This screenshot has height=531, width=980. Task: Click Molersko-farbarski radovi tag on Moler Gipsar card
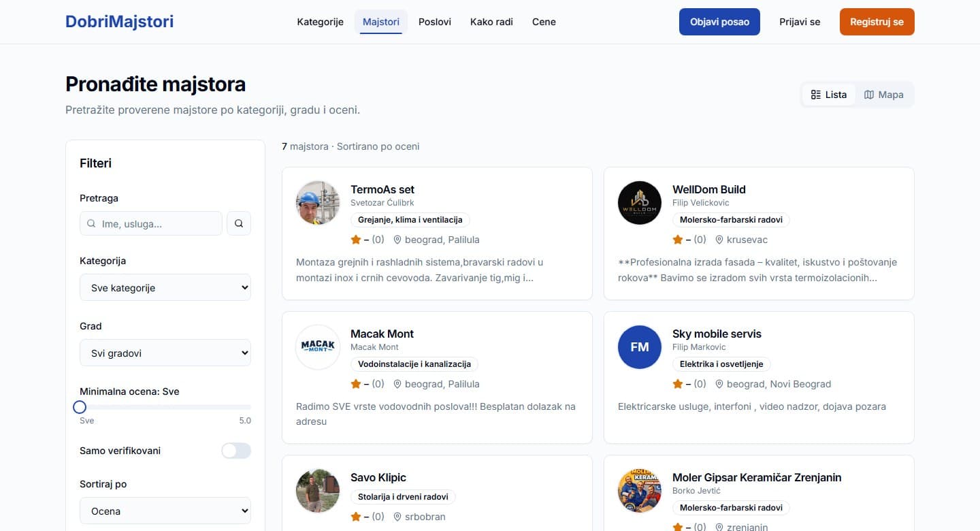[731, 508]
